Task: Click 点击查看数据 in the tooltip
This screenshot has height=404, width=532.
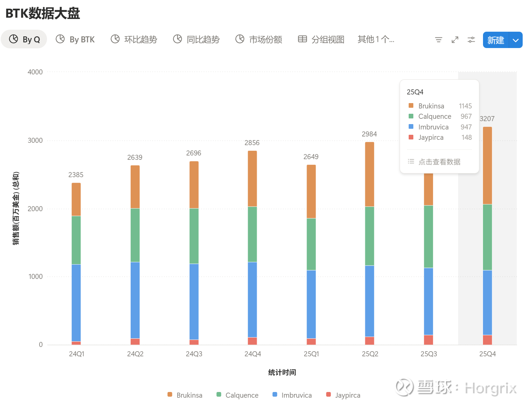Action: (x=439, y=162)
